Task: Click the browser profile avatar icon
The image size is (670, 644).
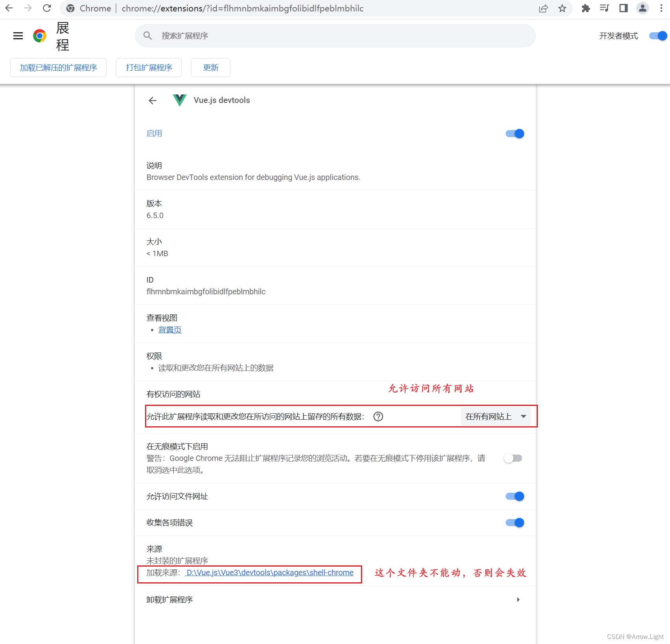Action: (642, 8)
